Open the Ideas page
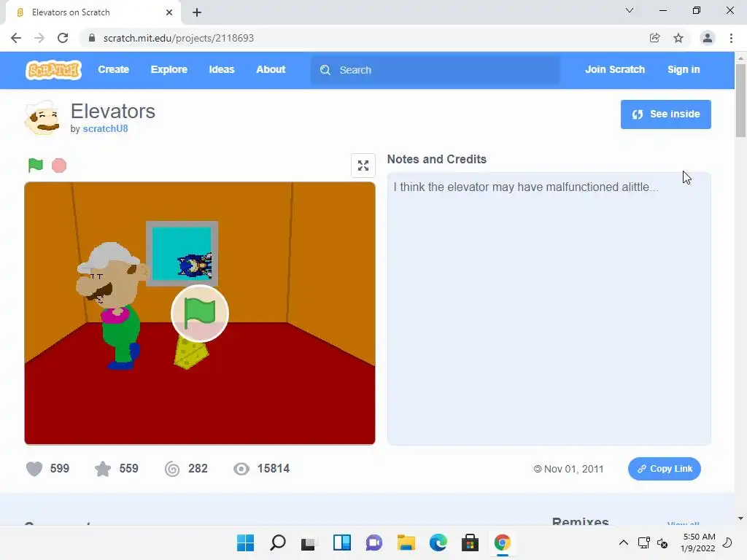Viewport: 747px width, 560px height. [222, 69]
